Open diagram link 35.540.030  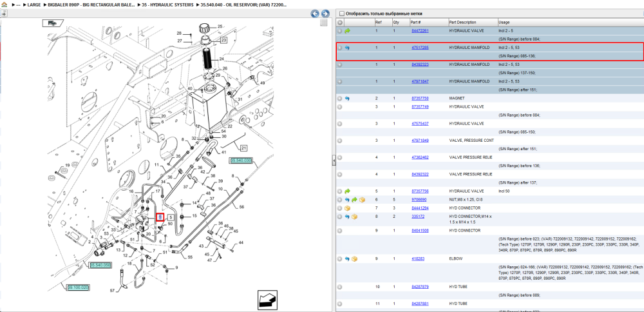[241, 161]
